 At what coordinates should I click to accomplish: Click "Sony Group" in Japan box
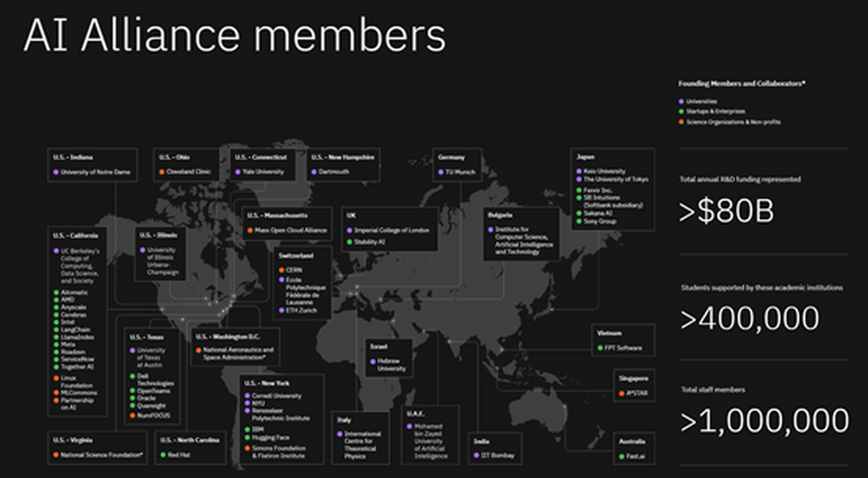coord(600,221)
